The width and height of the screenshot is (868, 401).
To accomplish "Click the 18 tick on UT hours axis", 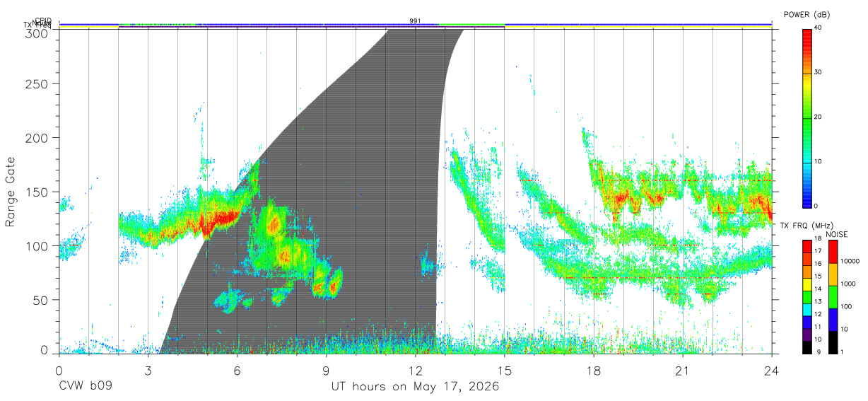I will [x=593, y=369].
